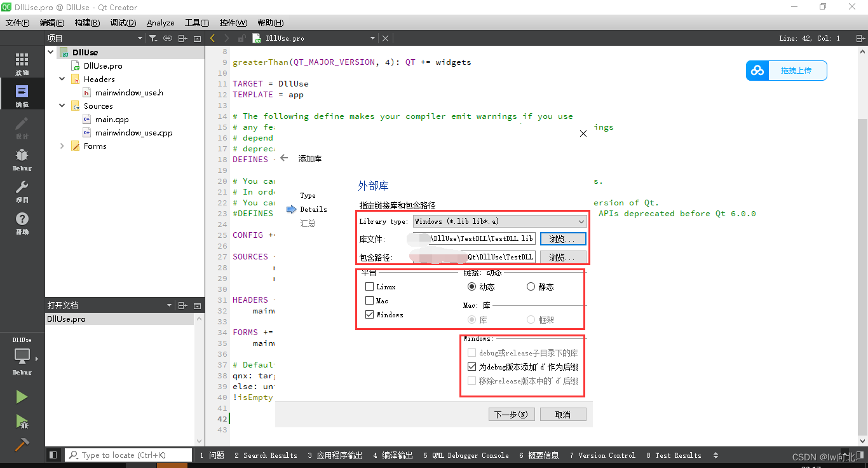Screen dimensions: 868x468
Task: Open the DllUse kit selector monitor icon
Action: point(22,356)
